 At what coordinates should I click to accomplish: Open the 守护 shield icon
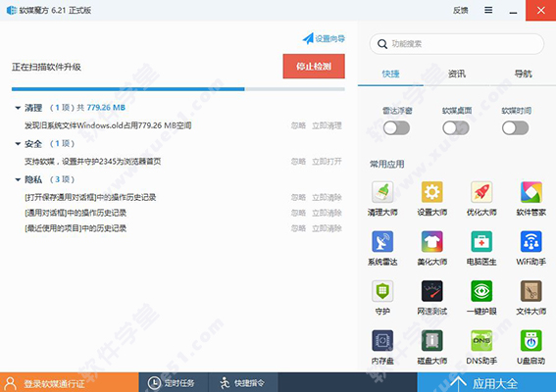tap(382, 291)
